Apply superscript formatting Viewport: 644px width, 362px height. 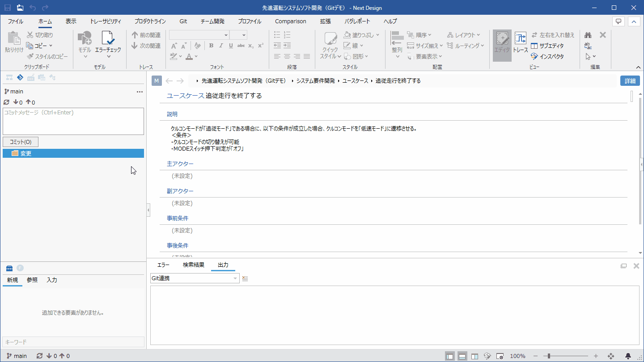pyautogui.click(x=261, y=46)
